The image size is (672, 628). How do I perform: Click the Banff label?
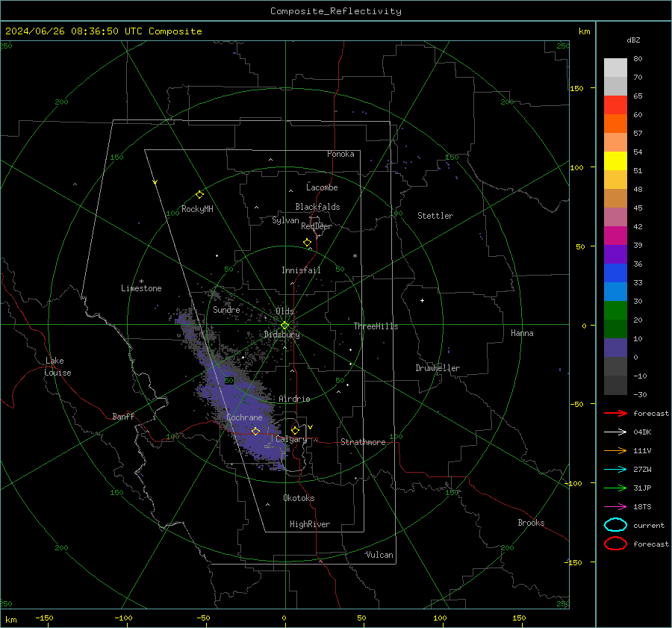point(123,416)
